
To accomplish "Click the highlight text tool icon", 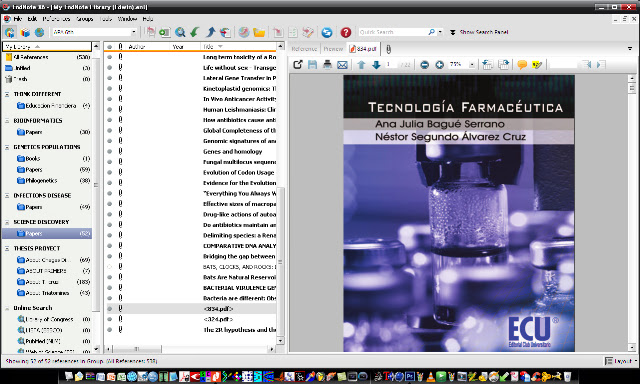I will 537,64.
